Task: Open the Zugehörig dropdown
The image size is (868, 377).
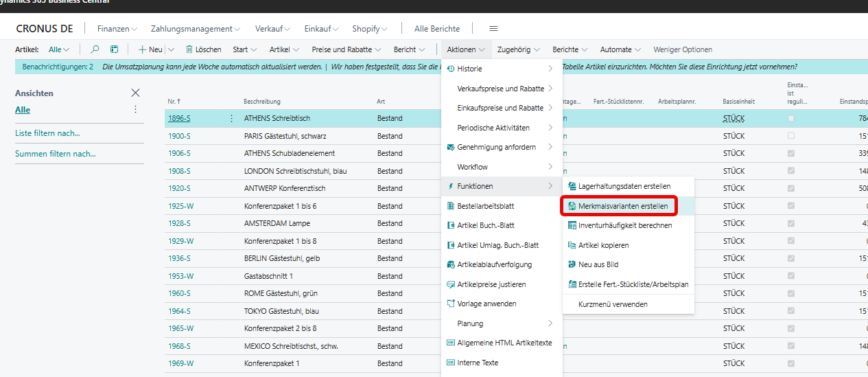Action: pos(518,49)
